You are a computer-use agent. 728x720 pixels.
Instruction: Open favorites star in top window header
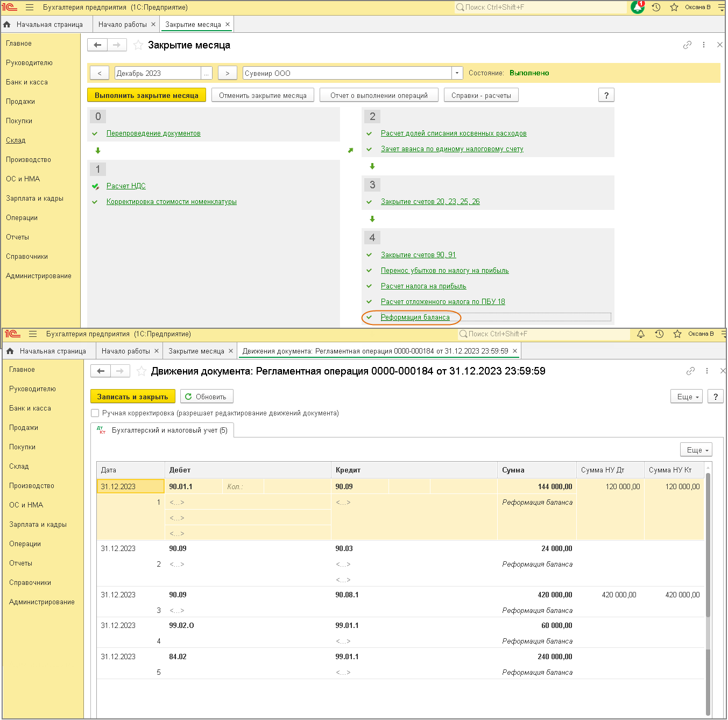(x=674, y=8)
